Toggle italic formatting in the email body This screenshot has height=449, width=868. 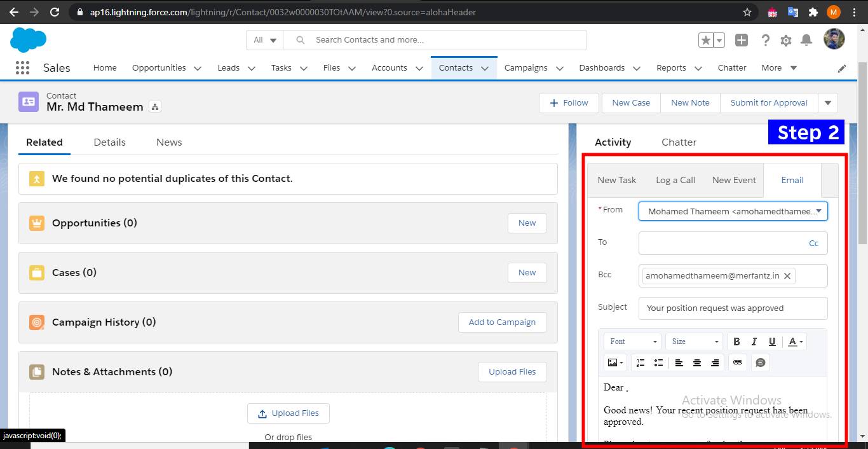pyautogui.click(x=754, y=342)
